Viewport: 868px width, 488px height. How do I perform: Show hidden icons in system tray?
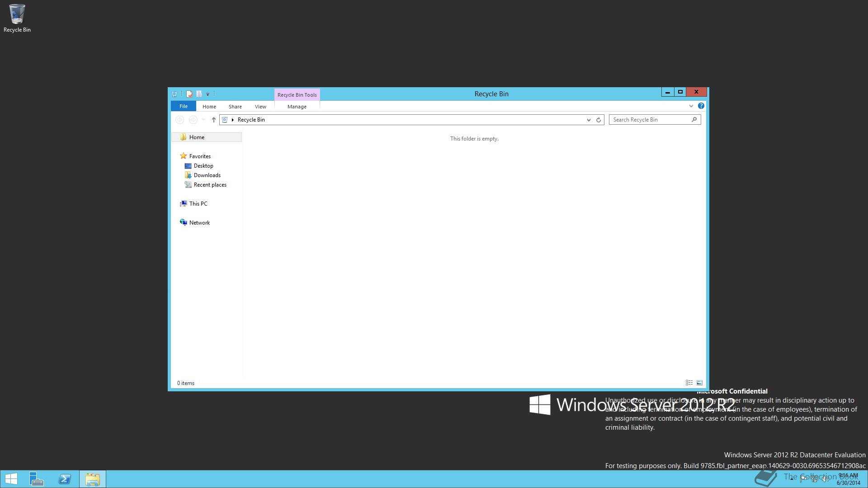792,479
